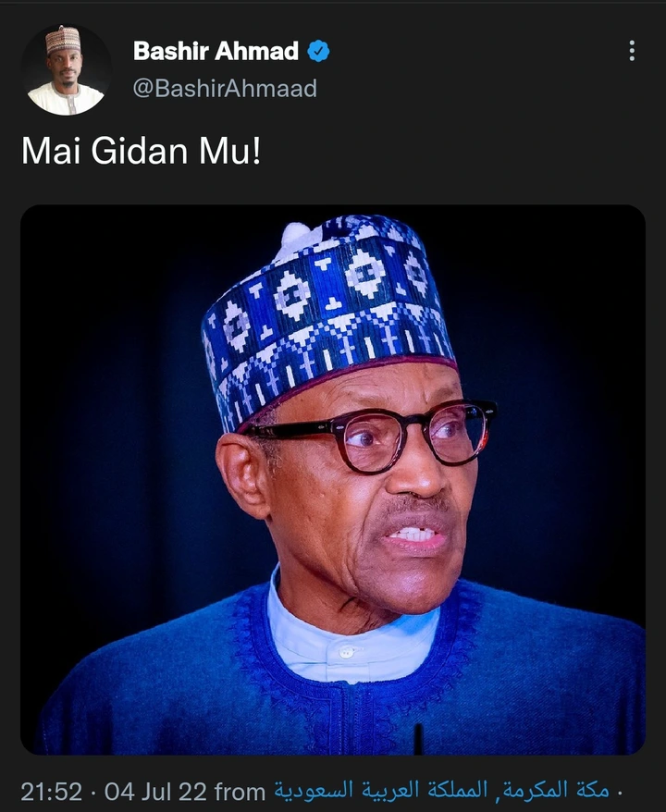Click the man's ear in the photo

[x=243, y=478]
